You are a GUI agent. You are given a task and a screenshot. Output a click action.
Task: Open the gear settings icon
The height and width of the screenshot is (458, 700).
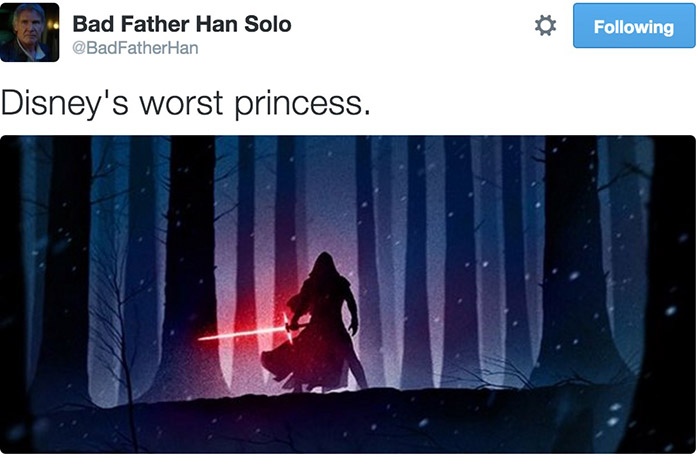(546, 26)
